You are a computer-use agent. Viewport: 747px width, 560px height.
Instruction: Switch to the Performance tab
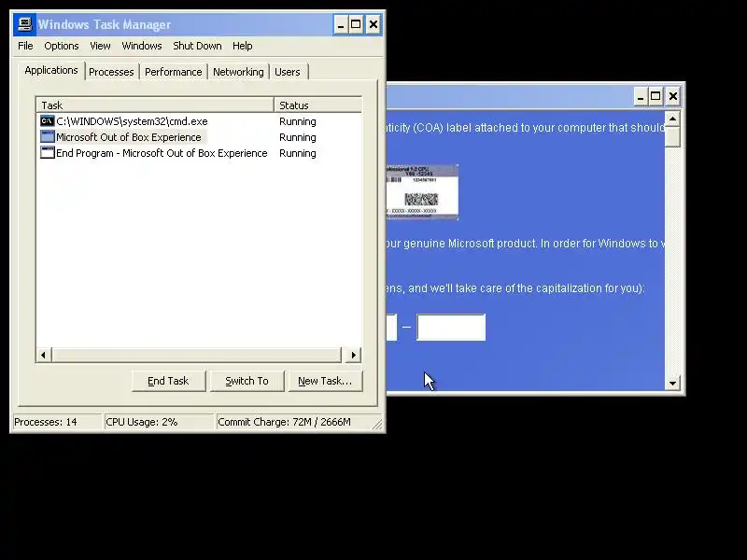[x=174, y=72]
